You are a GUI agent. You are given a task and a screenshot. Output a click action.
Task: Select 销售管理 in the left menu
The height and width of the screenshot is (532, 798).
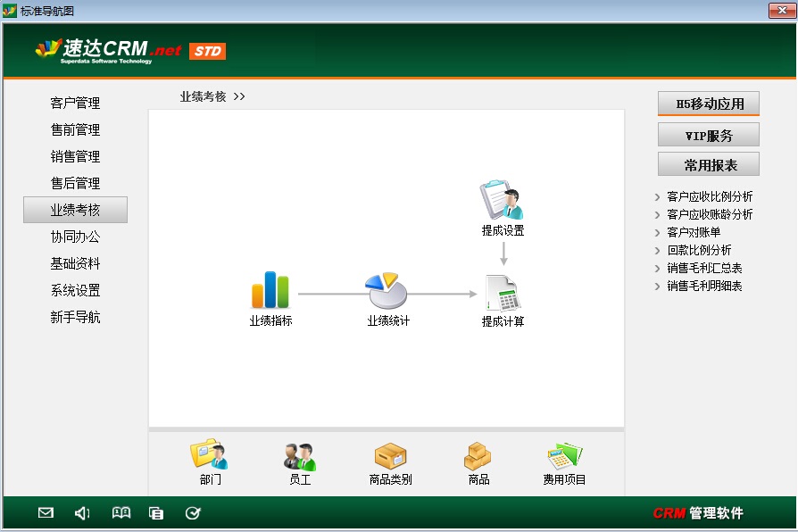pyautogui.click(x=75, y=157)
